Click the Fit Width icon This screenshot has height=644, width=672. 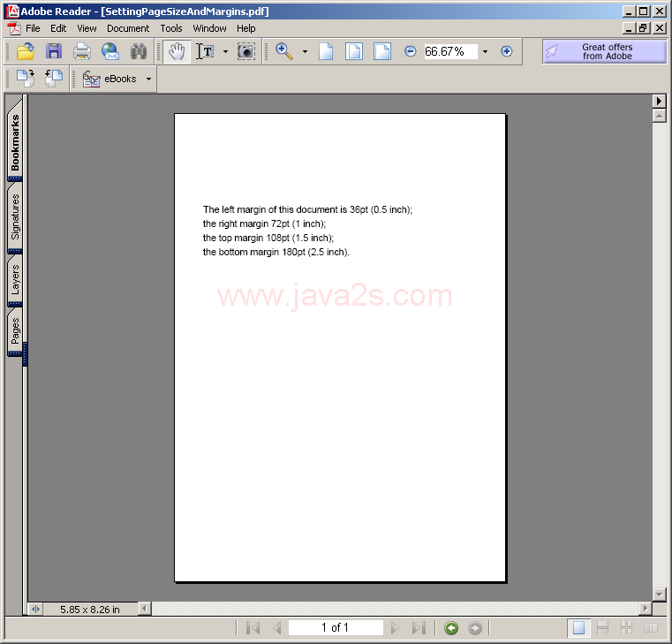(381, 51)
